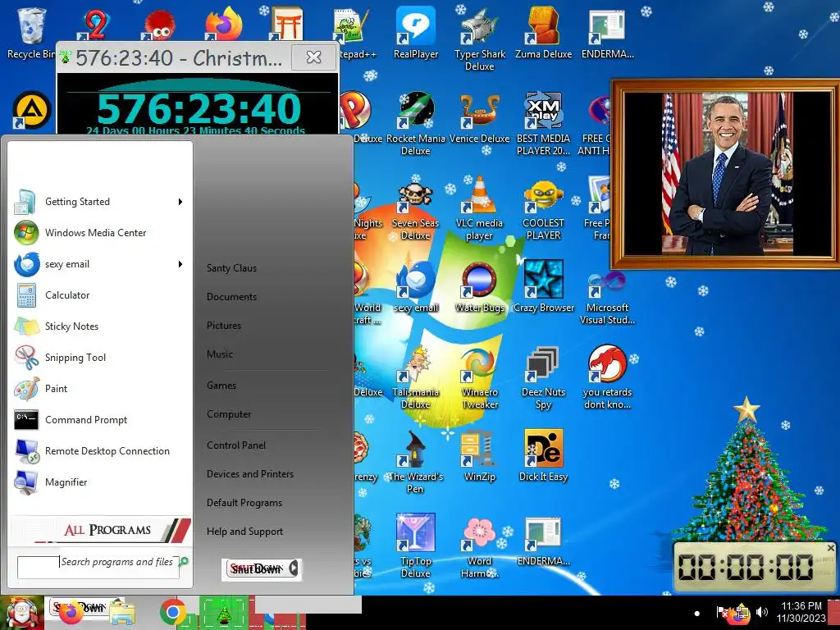
Task: Open Paint from Start menu
Action: tap(99, 388)
